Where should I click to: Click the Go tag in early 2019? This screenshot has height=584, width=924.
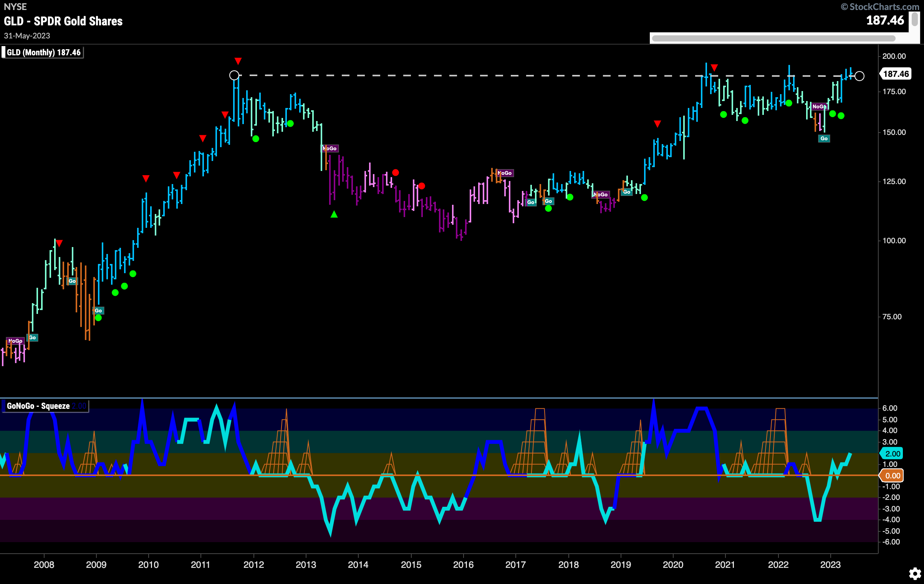pyautogui.click(x=627, y=192)
